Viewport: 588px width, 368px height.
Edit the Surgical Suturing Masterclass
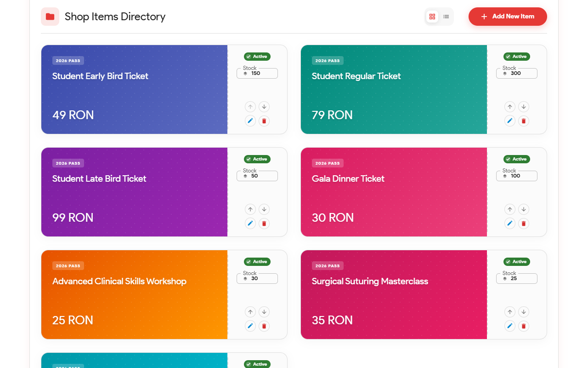(x=510, y=326)
